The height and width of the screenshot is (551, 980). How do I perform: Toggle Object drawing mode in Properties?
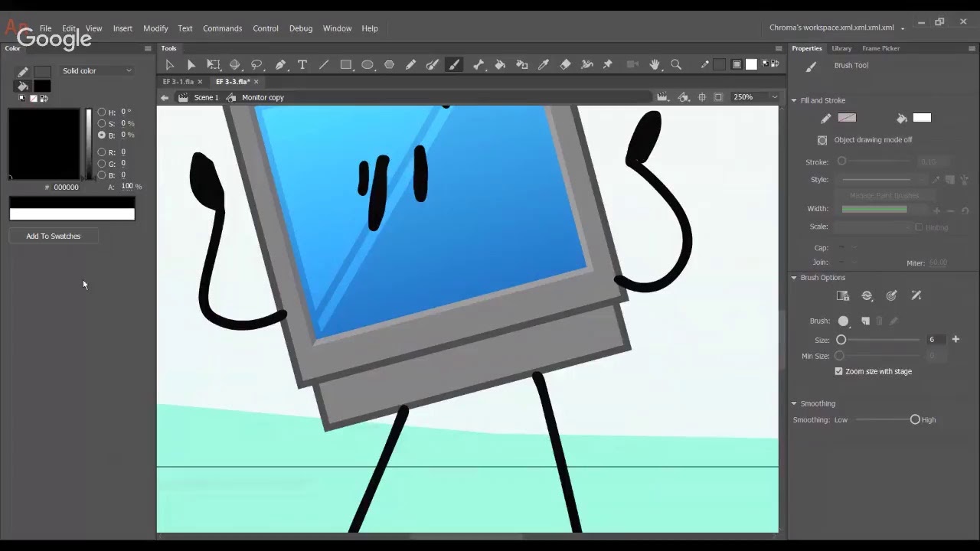click(x=822, y=140)
